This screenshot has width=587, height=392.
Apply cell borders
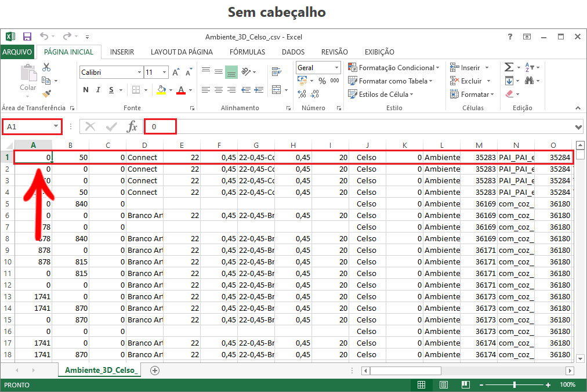pyautogui.click(x=136, y=90)
